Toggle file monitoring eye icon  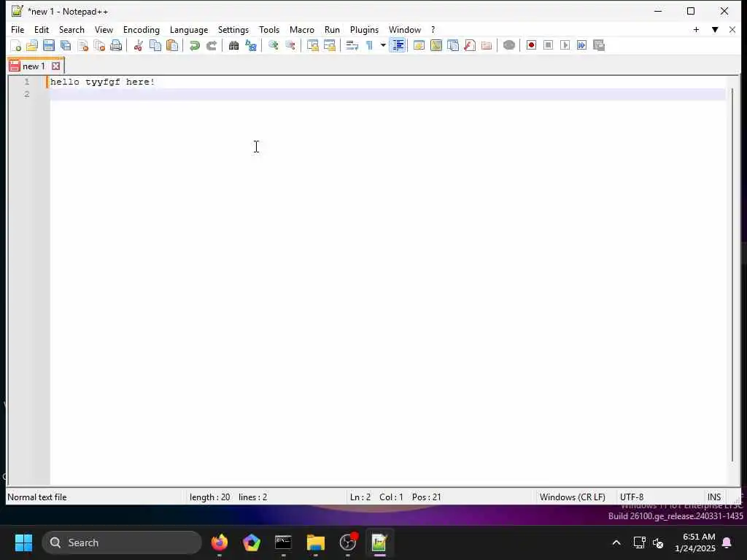pos(508,45)
